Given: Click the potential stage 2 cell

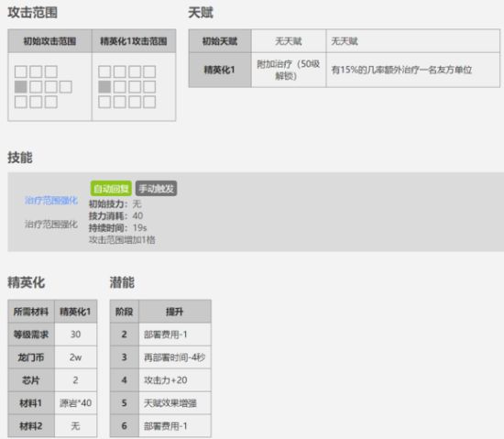Looking at the screenshot, I should point(125,335).
